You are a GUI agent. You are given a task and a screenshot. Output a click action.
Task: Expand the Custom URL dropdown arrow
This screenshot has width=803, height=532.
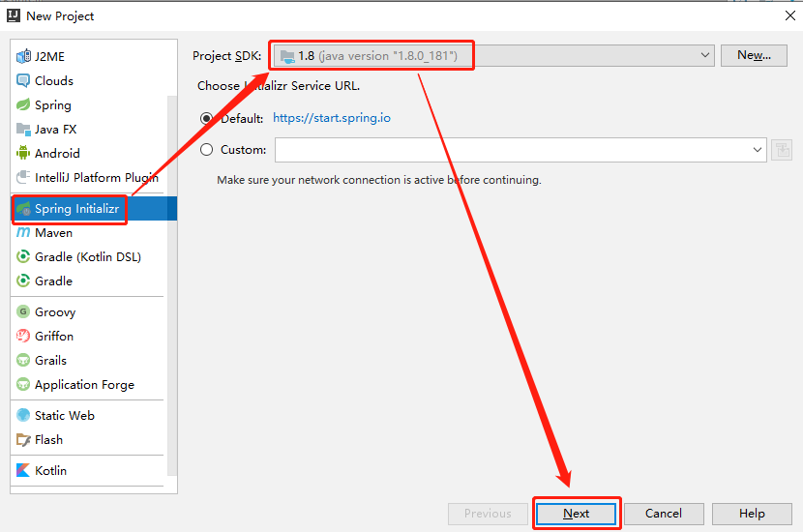pos(758,150)
